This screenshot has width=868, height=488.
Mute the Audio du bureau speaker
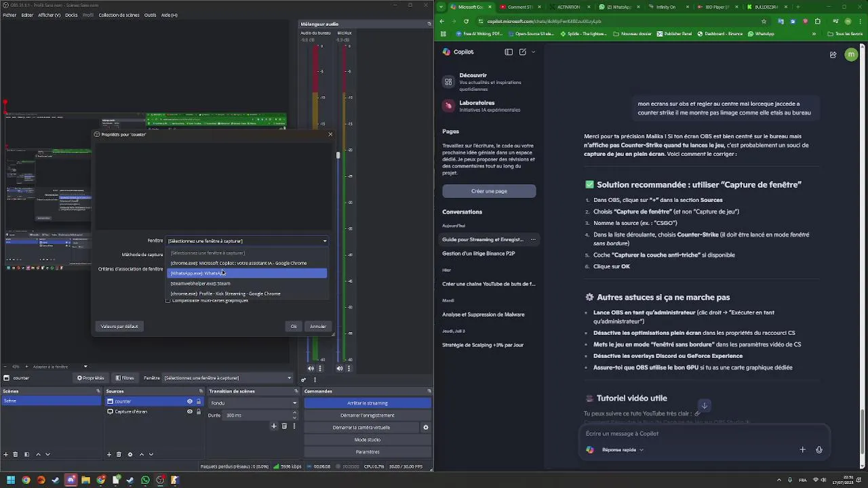pos(311,369)
